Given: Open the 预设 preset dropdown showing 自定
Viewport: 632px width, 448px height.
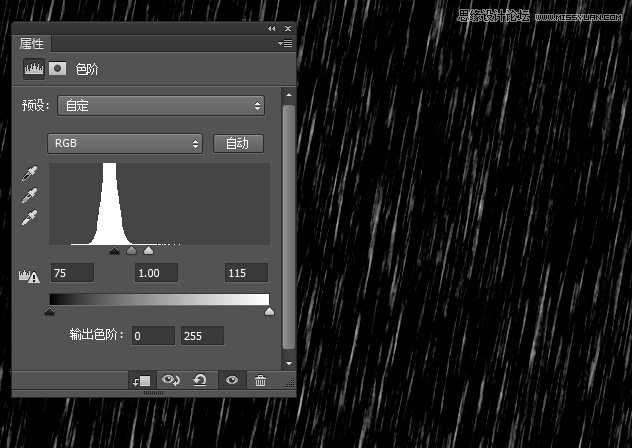Looking at the screenshot, I should (x=161, y=106).
